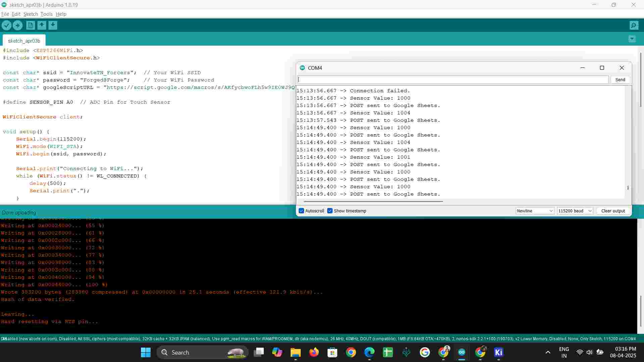Open Task View from the taskbar
The width and height of the screenshot is (644, 362).
(x=259, y=352)
